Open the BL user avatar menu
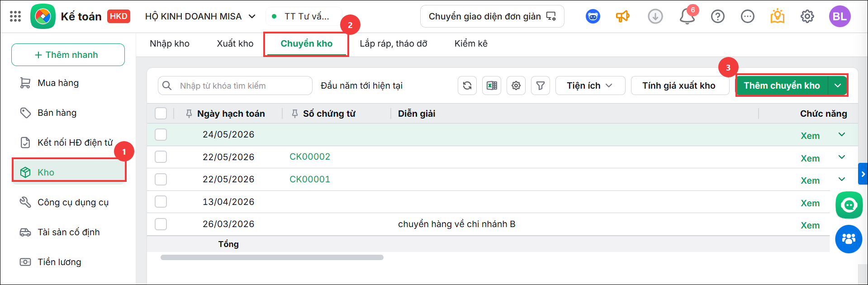 point(840,16)
